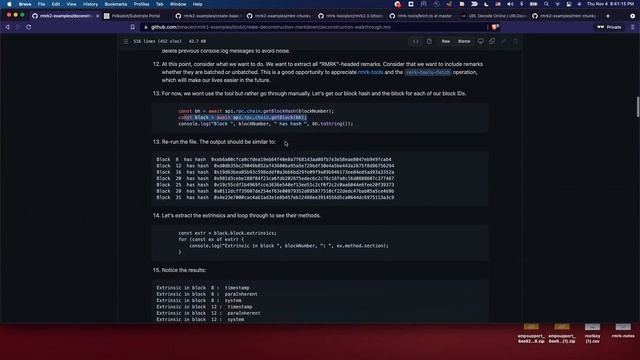640x360 pixels.
Task: Toggle Do Not Disturb moon icon
Action: [x=486, y=4]
